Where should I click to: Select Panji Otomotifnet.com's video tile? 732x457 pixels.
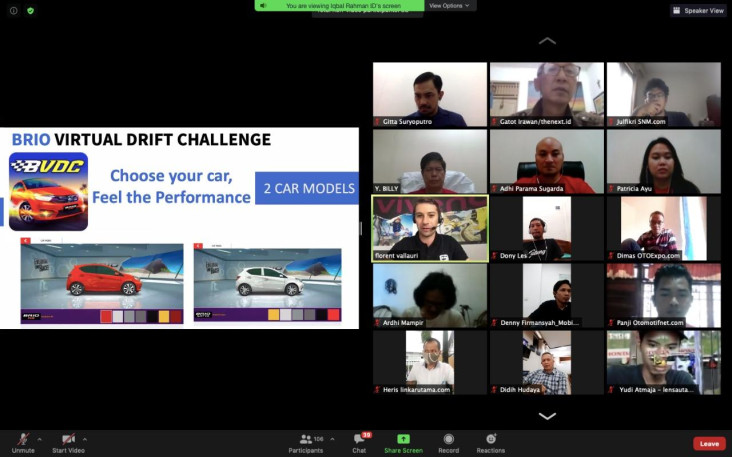[664, 295]
